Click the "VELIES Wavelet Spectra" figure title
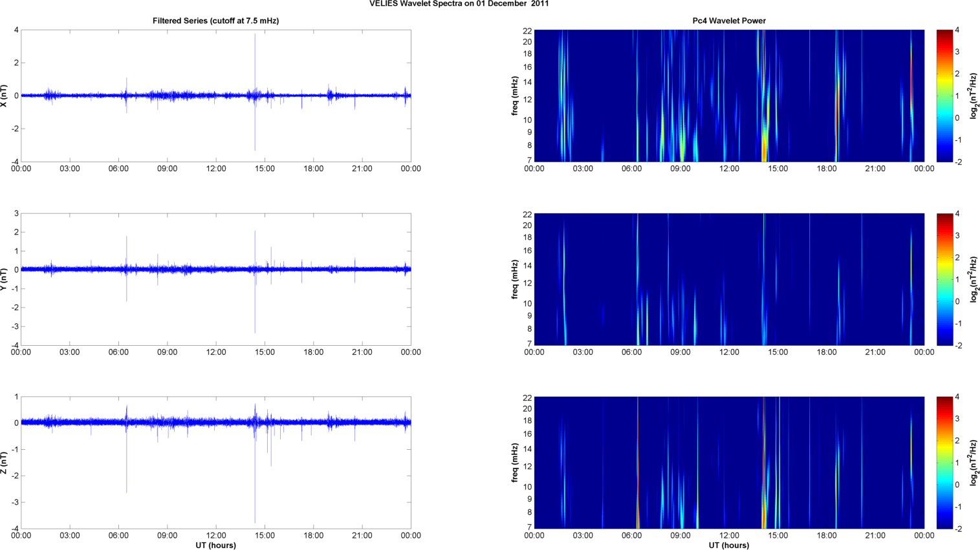This screenshot has height=550, width=980. click(459, 4)
